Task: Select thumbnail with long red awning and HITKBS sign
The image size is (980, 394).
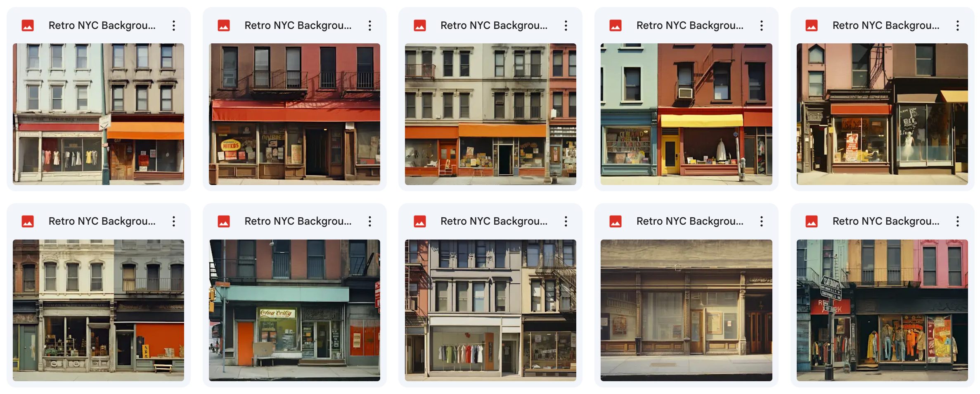Action: [294, 114]
